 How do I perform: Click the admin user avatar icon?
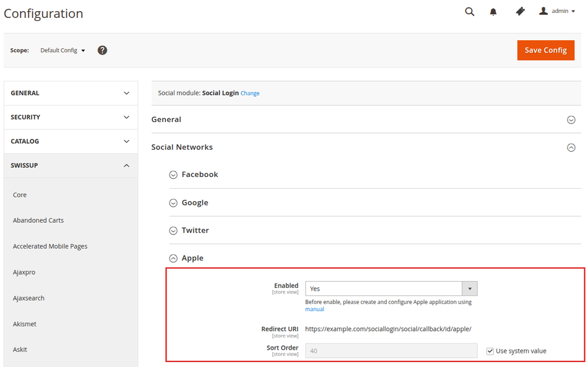[543, 11]
